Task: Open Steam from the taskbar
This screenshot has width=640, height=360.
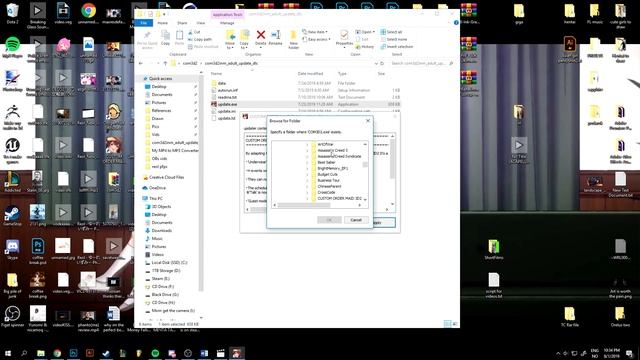Action: [106, 353]
